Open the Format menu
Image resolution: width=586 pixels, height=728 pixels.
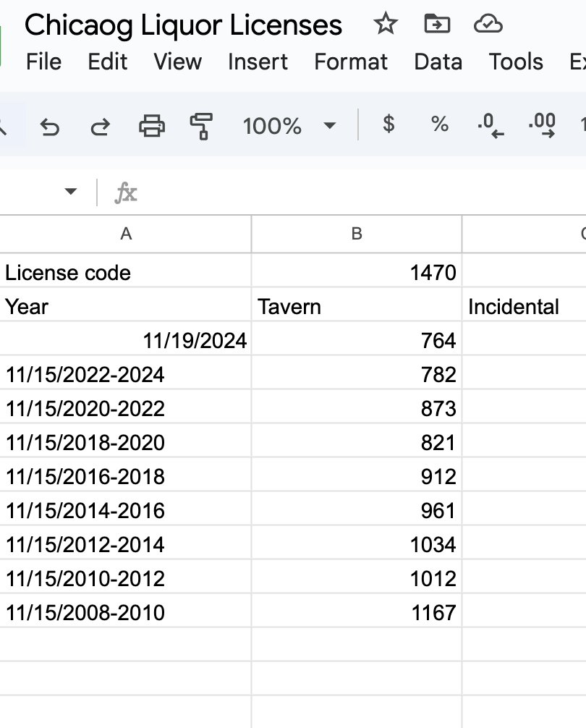(x=351, y=62)
